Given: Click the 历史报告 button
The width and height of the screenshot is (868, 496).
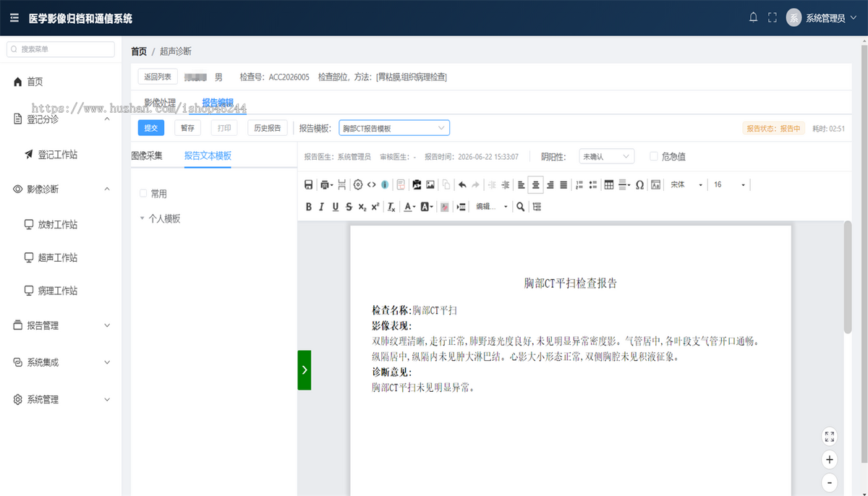Looking at the screenshot, I should pos(268,128).
